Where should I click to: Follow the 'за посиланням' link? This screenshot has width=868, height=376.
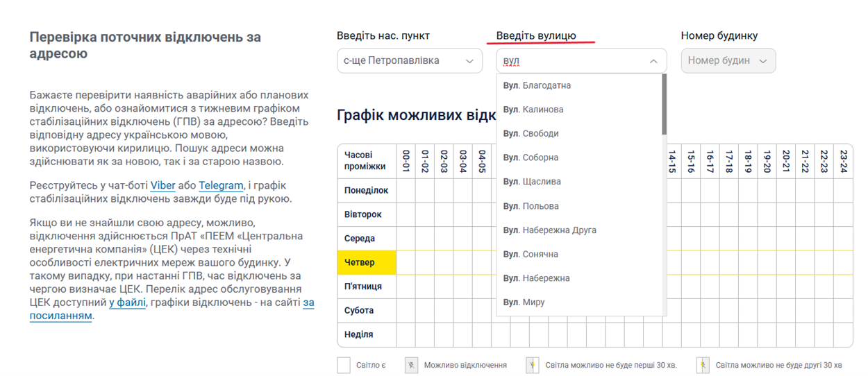(x=60, y=316)
